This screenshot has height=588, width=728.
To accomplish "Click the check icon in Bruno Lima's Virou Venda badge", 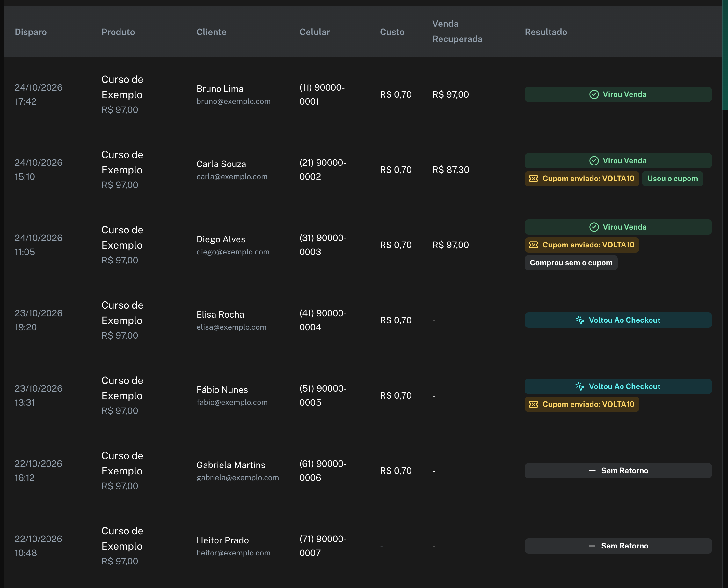I will [x=594, y=94].
